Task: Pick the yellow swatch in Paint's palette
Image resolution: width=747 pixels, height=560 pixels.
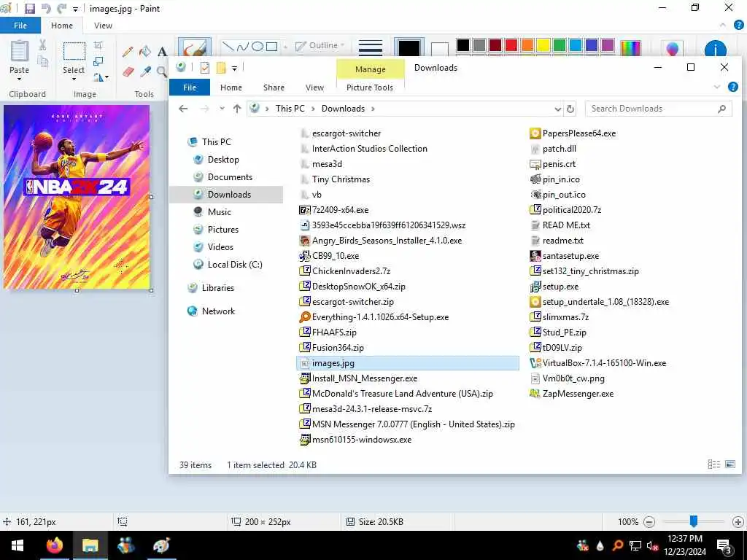Action: [543, 45]
